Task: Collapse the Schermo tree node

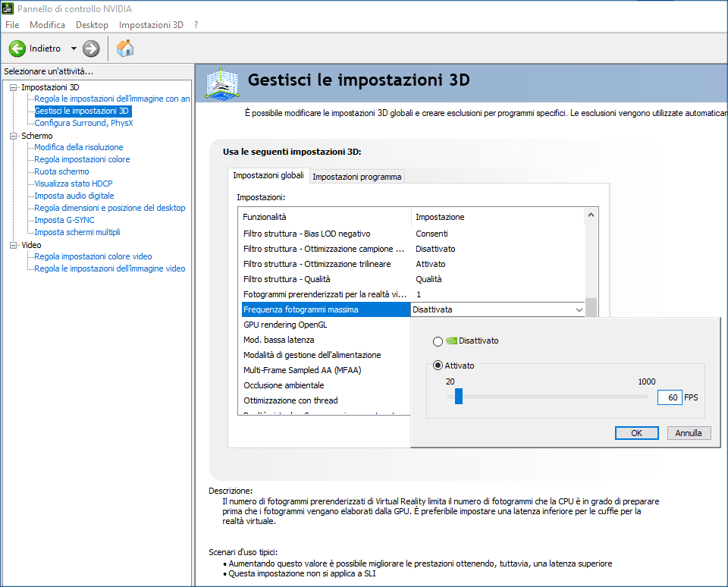Action: [x=13, y=136]
